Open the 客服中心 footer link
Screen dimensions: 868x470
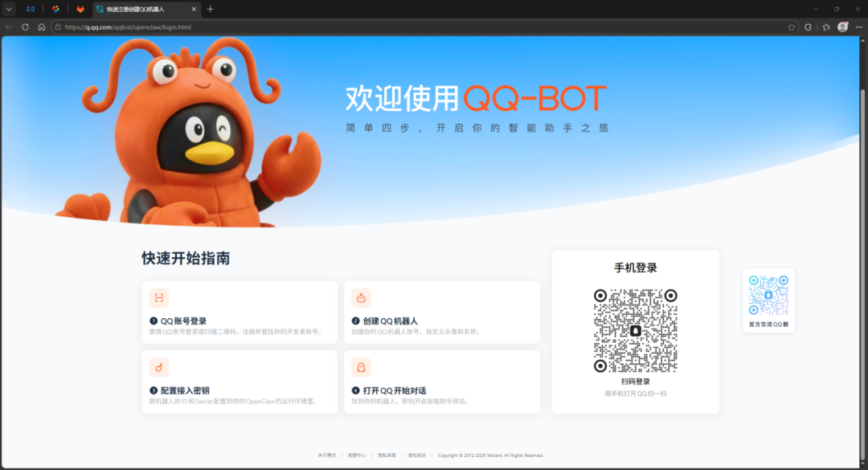[x=357, y=456]
